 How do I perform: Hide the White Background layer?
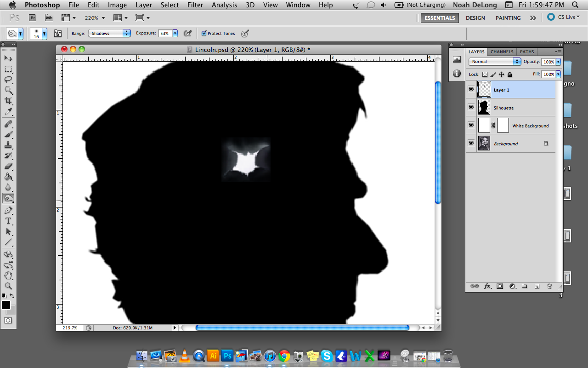[x=471, y=125]
